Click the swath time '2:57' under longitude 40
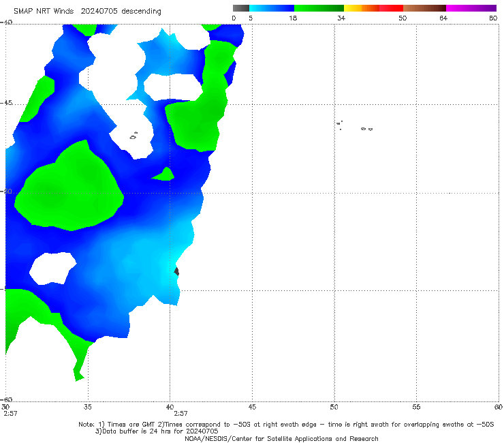Image resolution: width=504 pixels, height=443 pixels. 180,414
